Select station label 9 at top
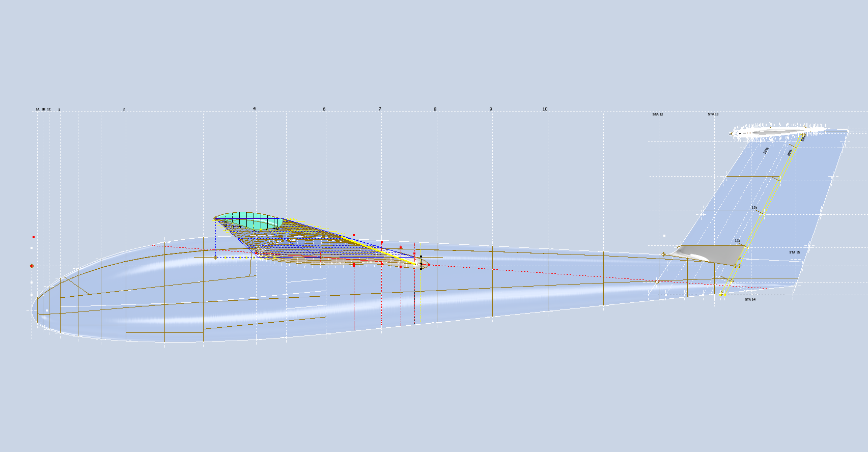This screenshot has height=452, width=868. coord(491,109)
